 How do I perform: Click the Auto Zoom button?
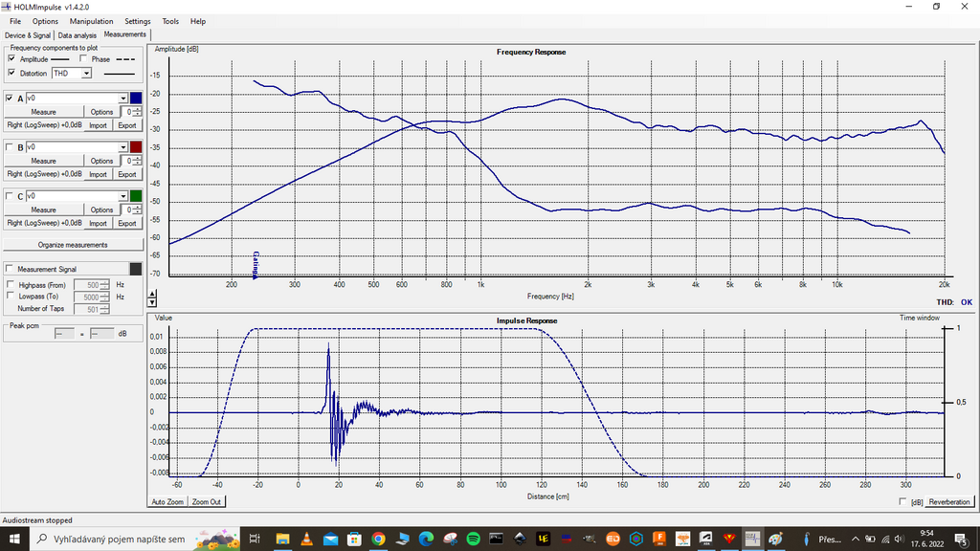point(167,501)
